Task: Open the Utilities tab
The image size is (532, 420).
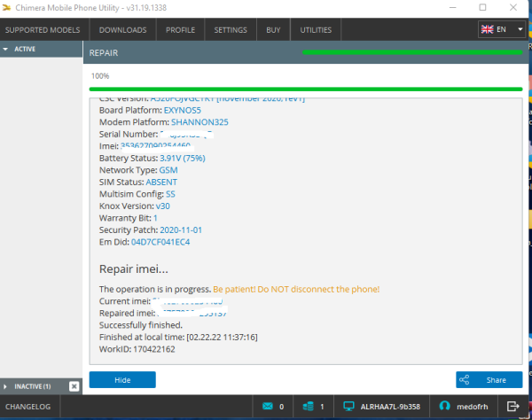Action: pyautogui.click(x=316, y=30)
